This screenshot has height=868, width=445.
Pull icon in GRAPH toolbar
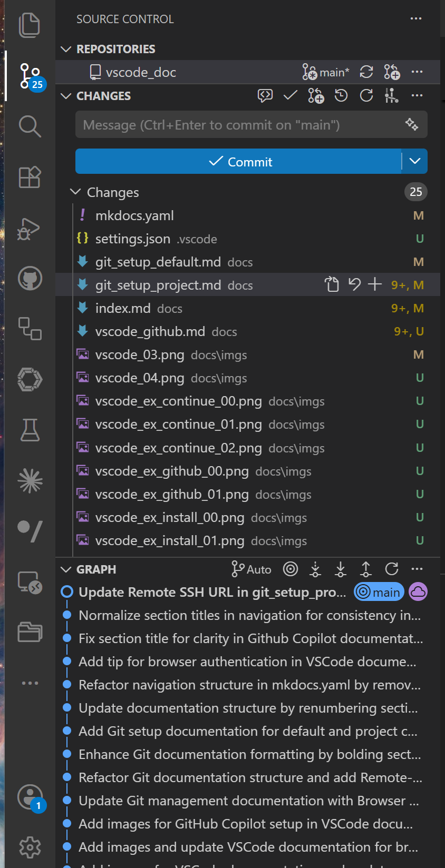point(340,569)
